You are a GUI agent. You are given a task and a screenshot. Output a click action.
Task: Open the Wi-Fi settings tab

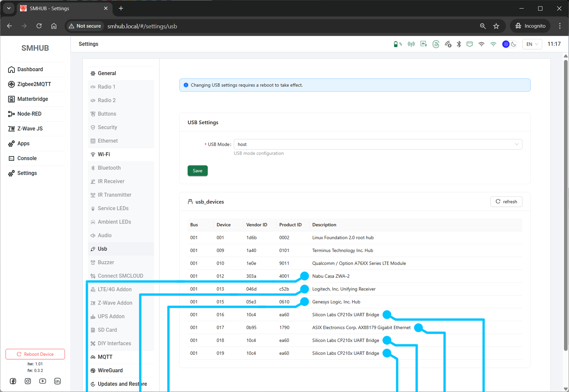pyautogui.click(x=104, y=154)
